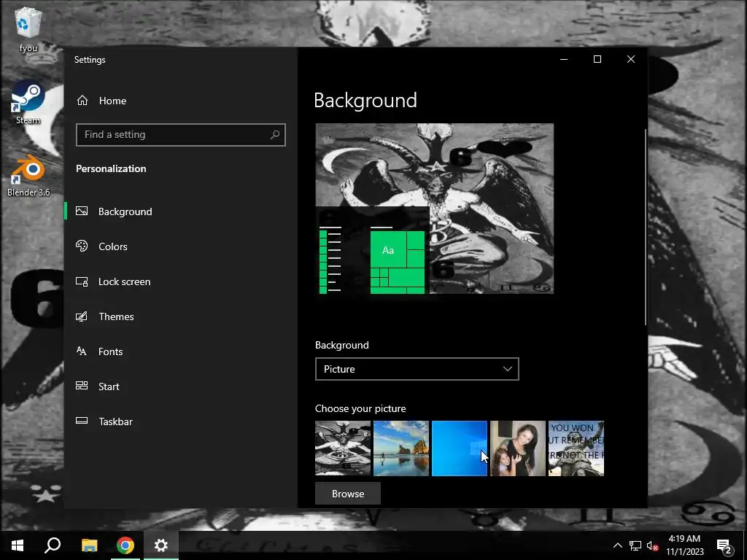Open the Windows Start menu

coord(18,545)
